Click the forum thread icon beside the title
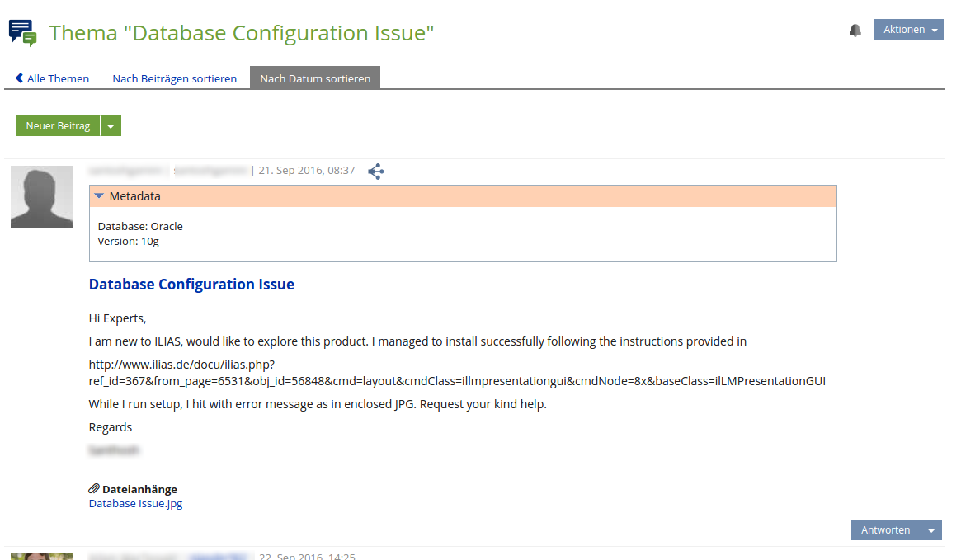Image resolution: width=961 pixels, height=560 pixels. click(x=22, y=33)
